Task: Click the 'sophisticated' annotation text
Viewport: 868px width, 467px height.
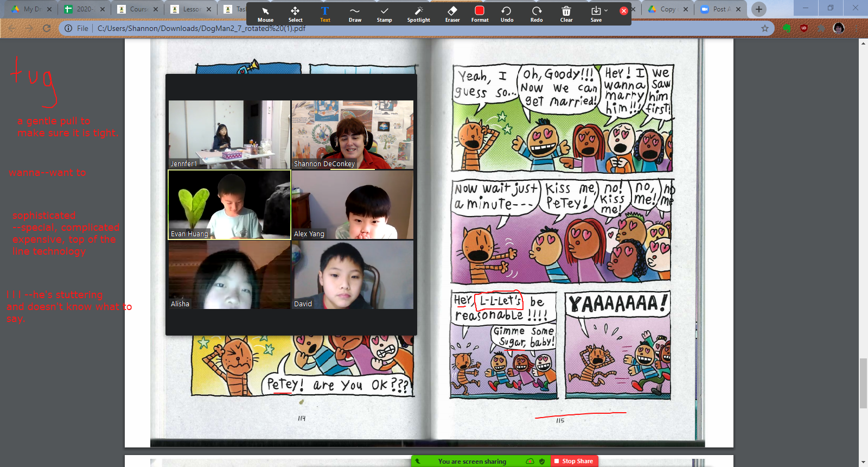Action: (x=44, y=216)
